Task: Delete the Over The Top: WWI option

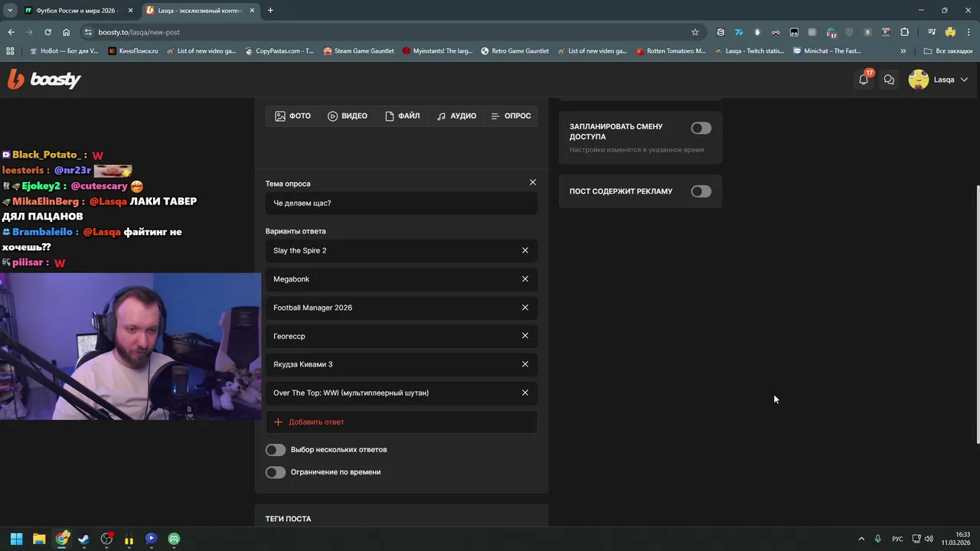Action: click(525, 393)
